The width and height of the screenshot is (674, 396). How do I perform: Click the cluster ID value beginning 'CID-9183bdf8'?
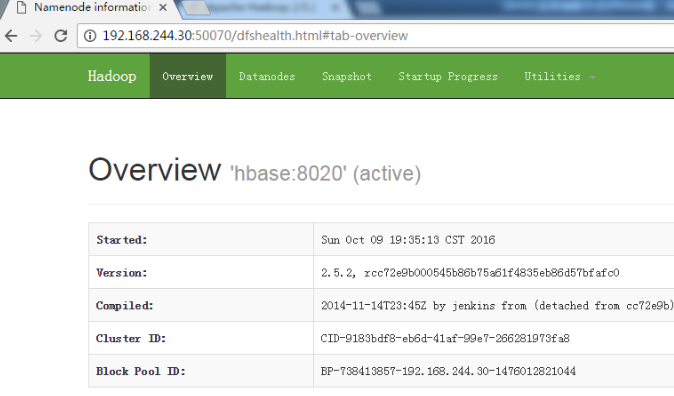point(445,338)
